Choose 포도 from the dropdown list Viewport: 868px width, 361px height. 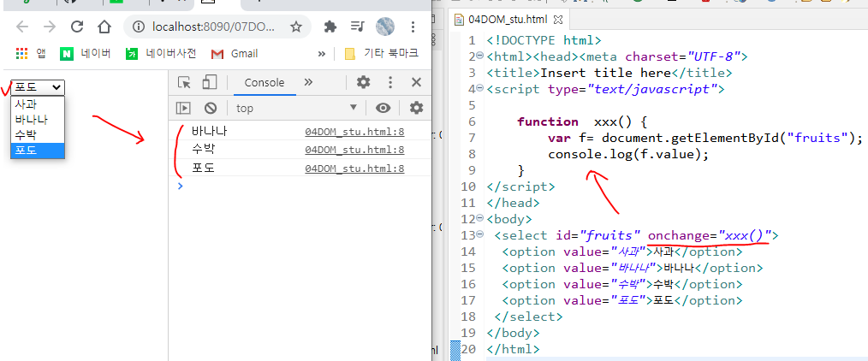38,149
